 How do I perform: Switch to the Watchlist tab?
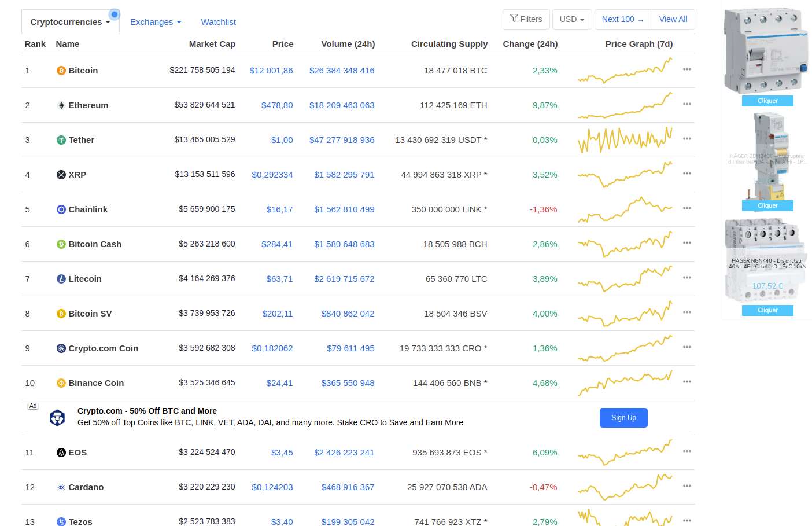pos(218,22)
